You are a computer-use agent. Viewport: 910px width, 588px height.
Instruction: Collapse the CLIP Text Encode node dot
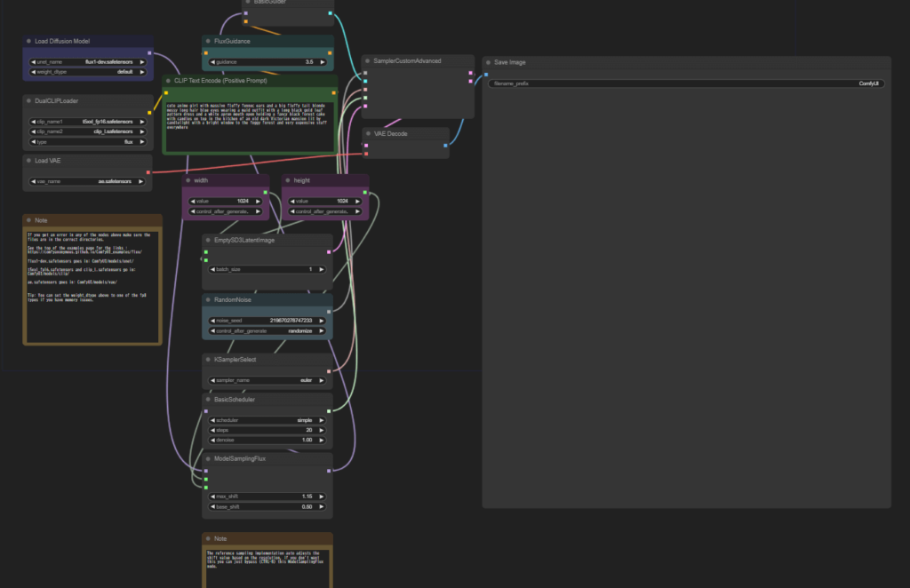point(168,81)
